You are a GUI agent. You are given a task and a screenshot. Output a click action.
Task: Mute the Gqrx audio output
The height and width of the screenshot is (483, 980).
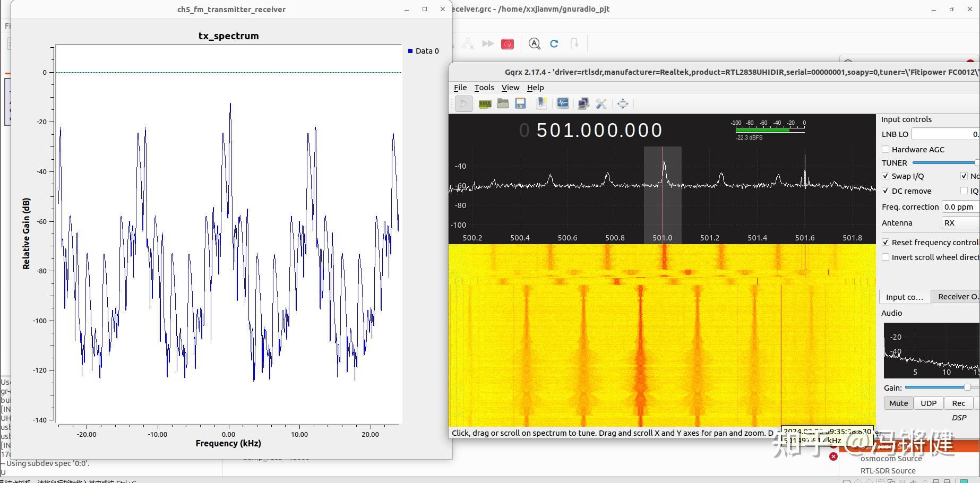898,403
